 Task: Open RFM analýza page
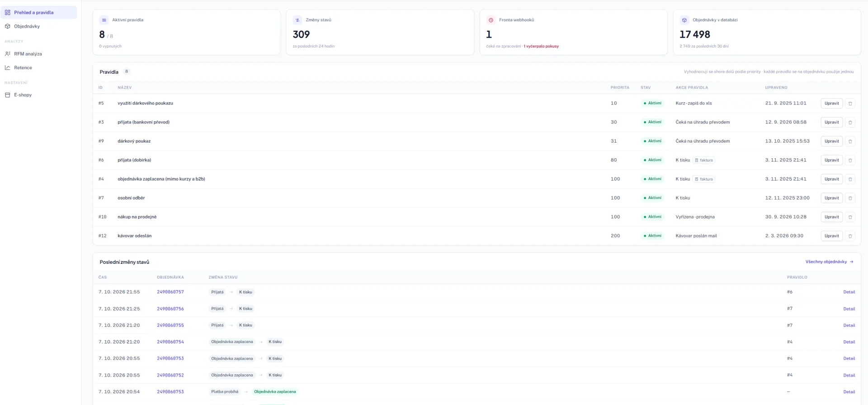39,54
